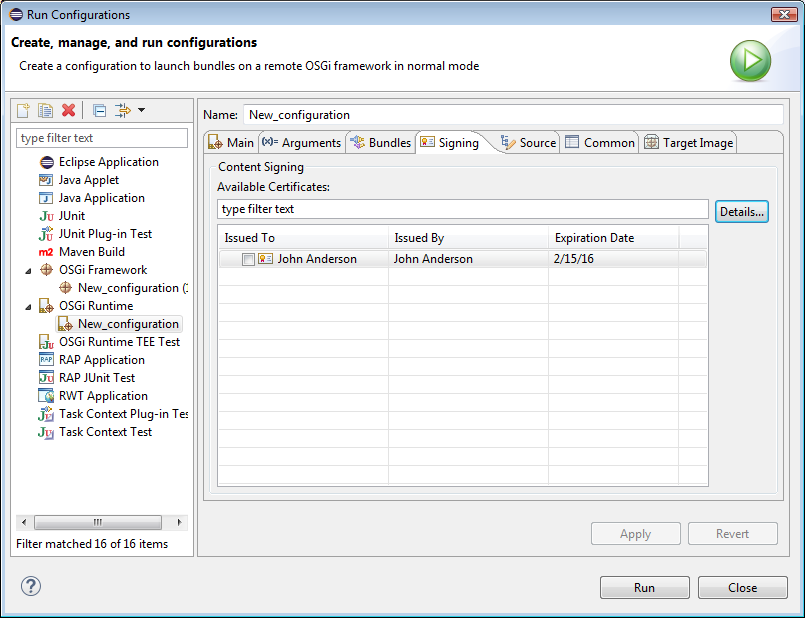This screenshot has width=805, height=618.
Task: Duplicate the selected launch configuration
Action: click(46, 110)
